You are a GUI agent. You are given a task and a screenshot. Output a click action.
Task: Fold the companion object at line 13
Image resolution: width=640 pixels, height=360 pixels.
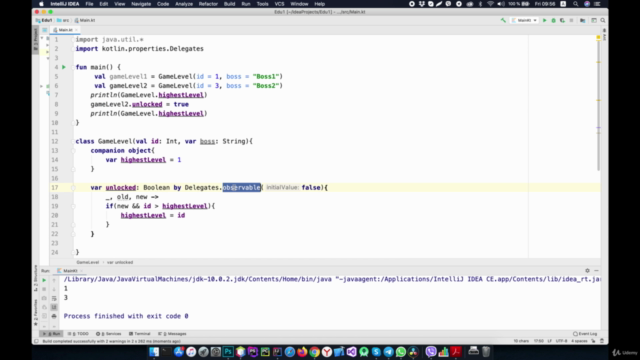click(x=73, y=151)
